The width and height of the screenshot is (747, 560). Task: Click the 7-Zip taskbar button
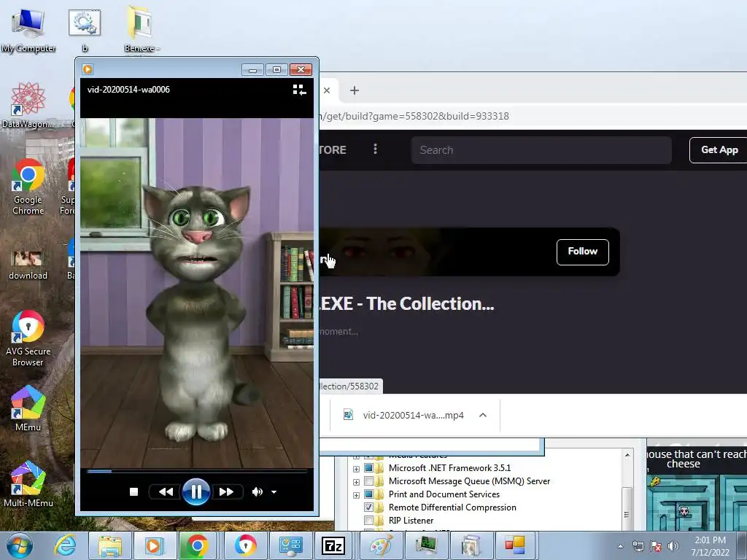(333, 545)
